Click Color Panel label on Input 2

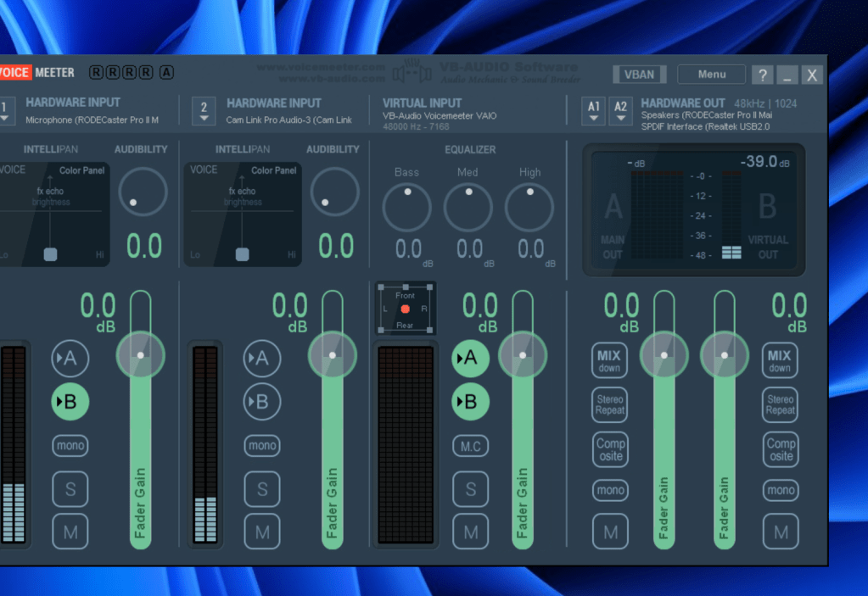273,170
